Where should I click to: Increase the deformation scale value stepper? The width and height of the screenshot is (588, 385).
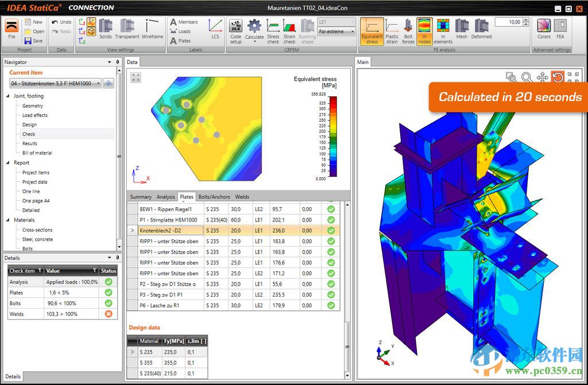coord(525,18)
